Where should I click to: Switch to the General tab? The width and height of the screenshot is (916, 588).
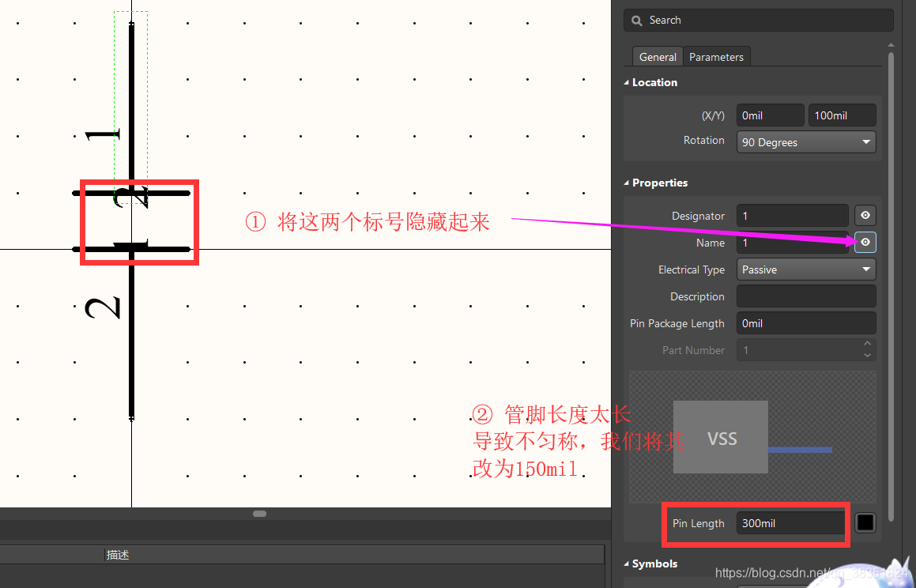[658, 57]
